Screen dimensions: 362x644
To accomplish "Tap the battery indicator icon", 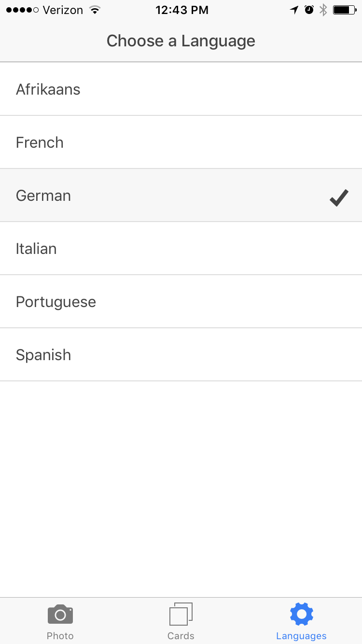I will coord(345,10).
